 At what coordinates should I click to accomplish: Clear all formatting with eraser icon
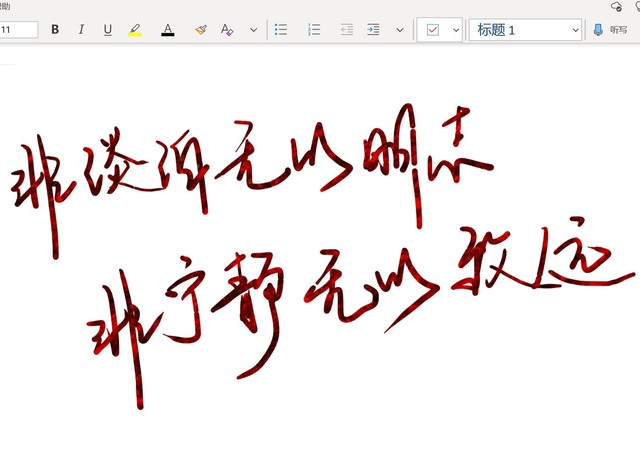click(x=227, y=30)
